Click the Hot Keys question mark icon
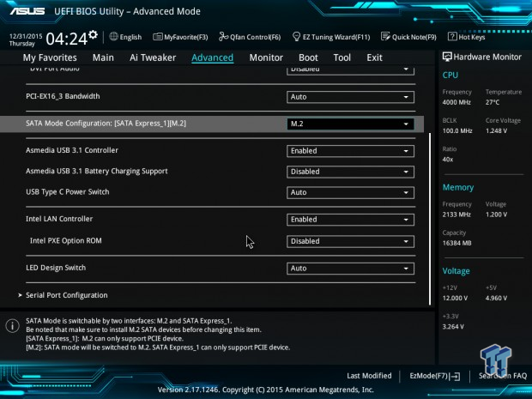 (452, 36)
